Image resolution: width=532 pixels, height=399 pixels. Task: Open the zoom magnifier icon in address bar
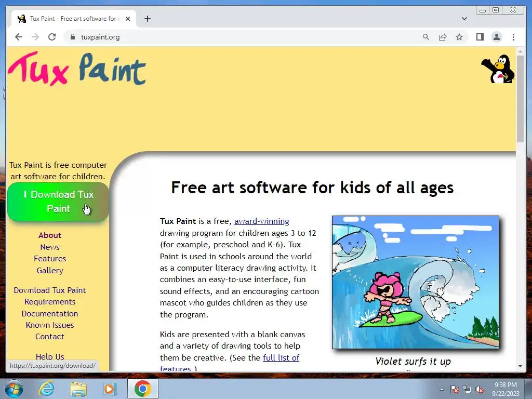[x=426, y=37]
